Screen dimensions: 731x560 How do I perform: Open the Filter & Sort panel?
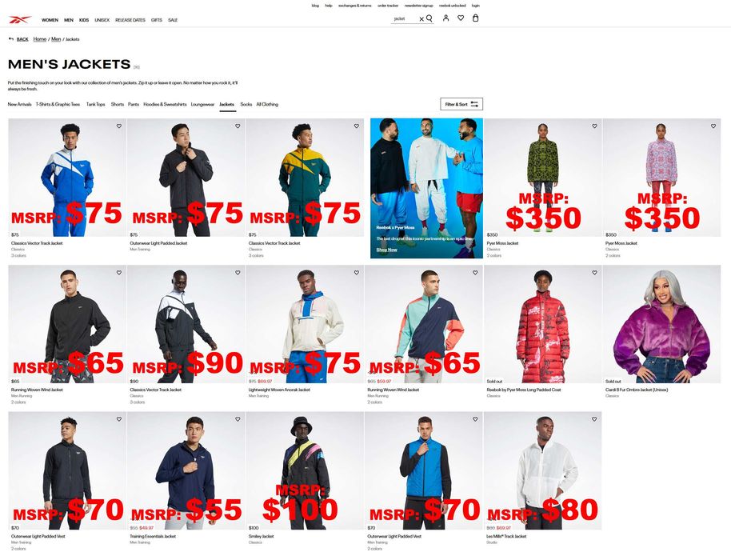tap(461, 104)
